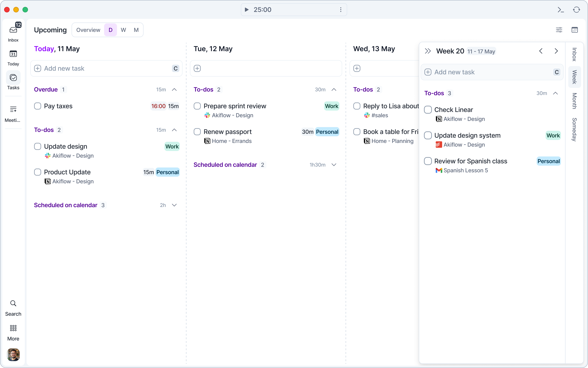Click the sync refresh icon

click(576, 10)
